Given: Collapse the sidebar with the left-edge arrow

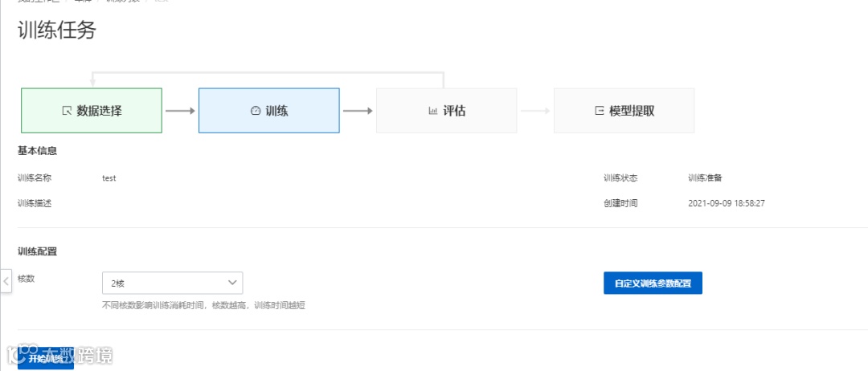Looking at the screenshot, I should click(x=6, y=281).
